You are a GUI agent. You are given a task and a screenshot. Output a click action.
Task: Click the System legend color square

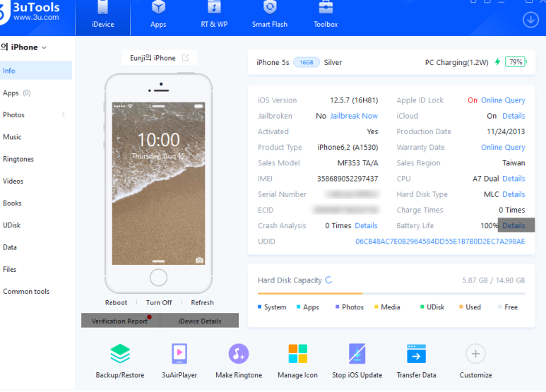click(x=259, y=307)
